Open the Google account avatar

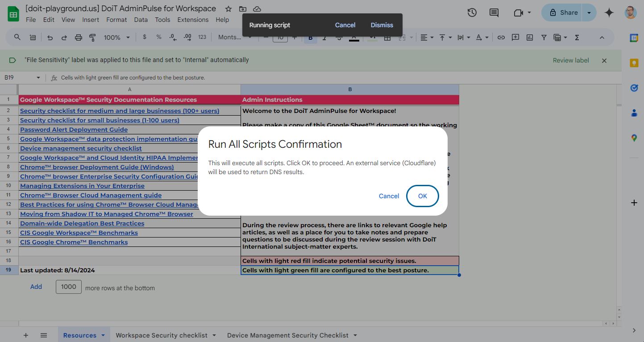(631, 13)
